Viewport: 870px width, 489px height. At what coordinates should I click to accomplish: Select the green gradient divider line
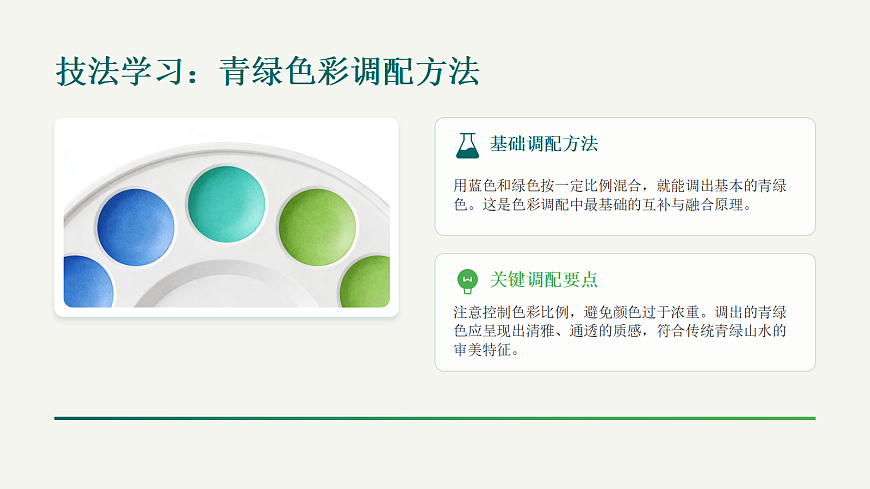tap(435, 418)
